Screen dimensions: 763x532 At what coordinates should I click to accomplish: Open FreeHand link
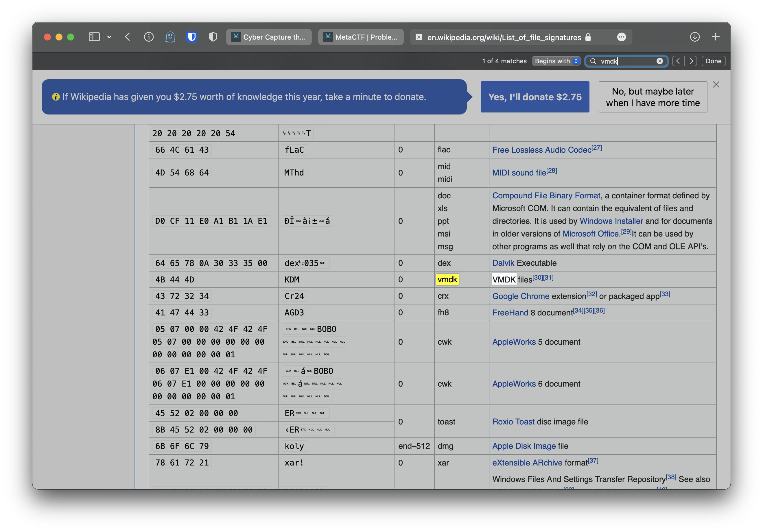click(x=510, y=313)
